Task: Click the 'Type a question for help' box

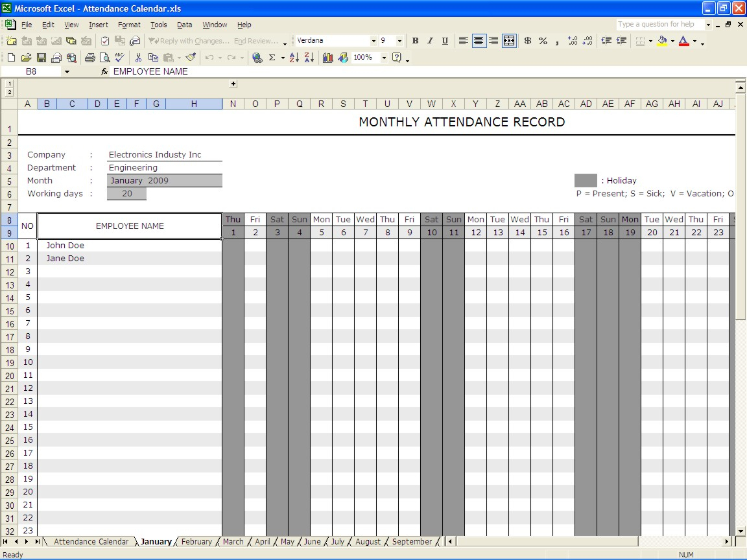Action: (659, 25)
